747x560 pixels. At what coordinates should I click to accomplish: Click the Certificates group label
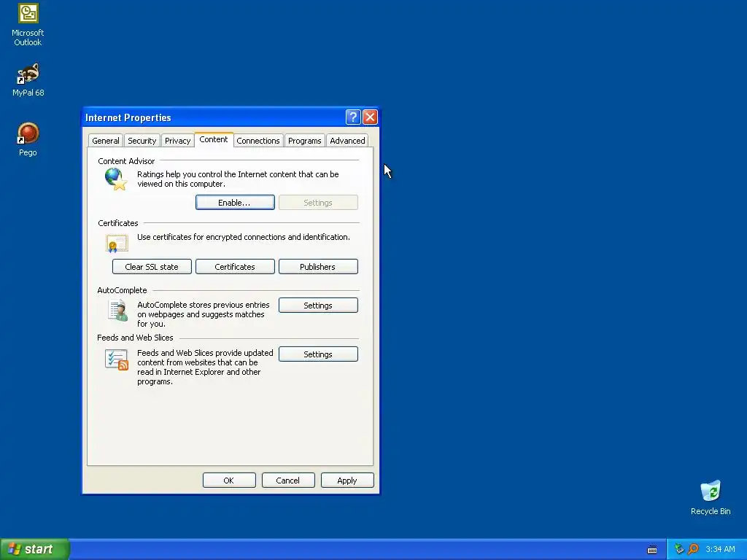tap(118, 223)
